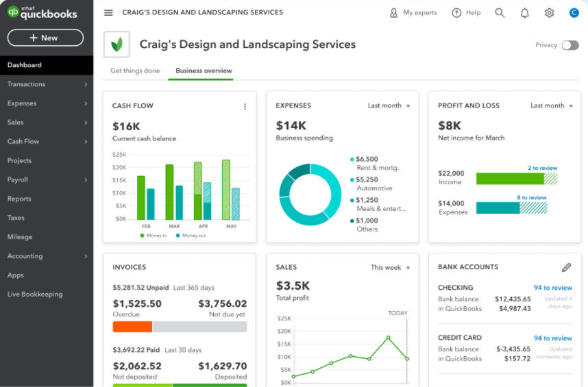Click the FEB money out bar

point(150,204)
